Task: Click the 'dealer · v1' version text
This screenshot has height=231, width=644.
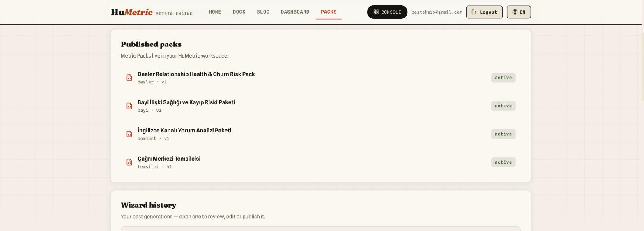Action: click(152, 82)
